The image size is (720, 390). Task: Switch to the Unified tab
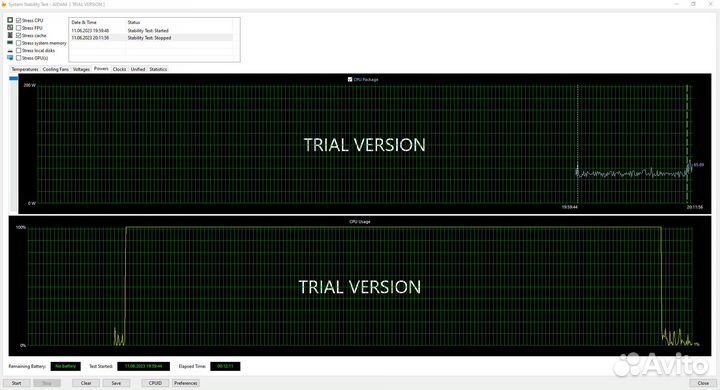(x=138, y=69)
